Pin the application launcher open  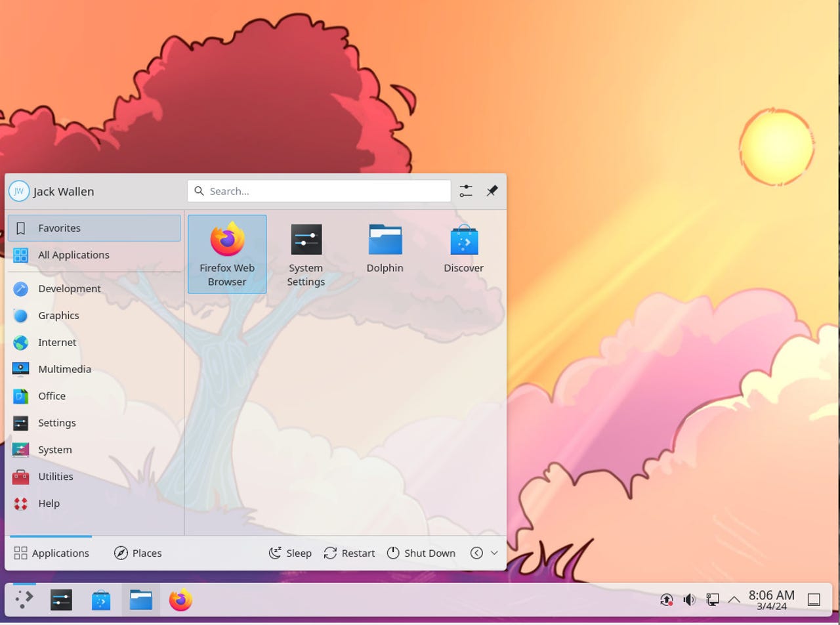point(492,191)
